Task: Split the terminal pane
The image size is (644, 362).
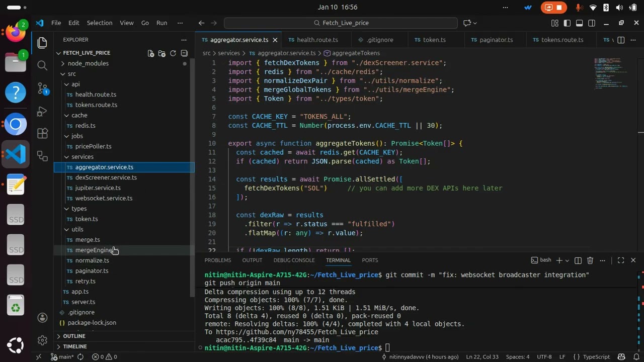Action: click(x=578, y=260)
